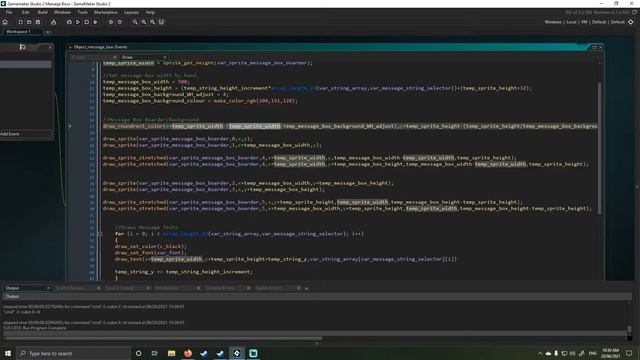Click the code editor vertical scrollbar
Screen dimensions: 640x360
(x=600, y=147)
